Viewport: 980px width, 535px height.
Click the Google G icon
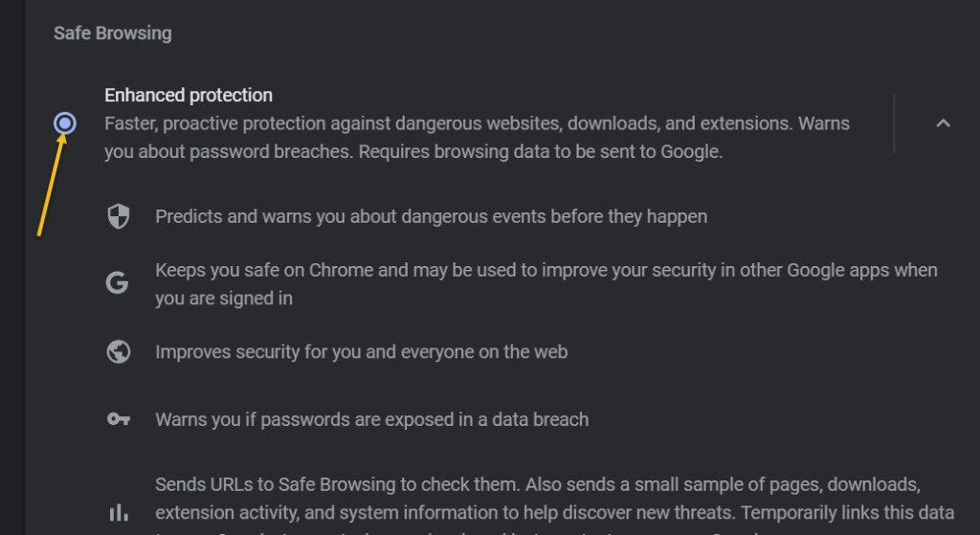(x=118, y=283)
